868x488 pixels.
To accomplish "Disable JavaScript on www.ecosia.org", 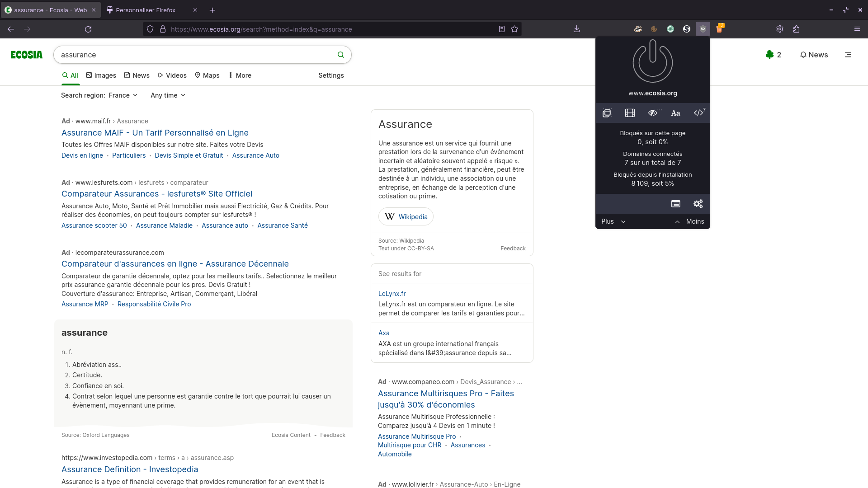I will [698, 113].
